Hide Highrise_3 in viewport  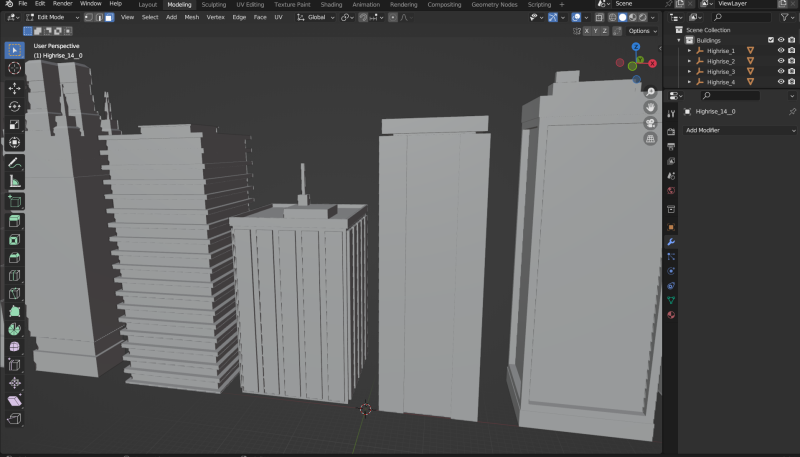coord(781,71)
